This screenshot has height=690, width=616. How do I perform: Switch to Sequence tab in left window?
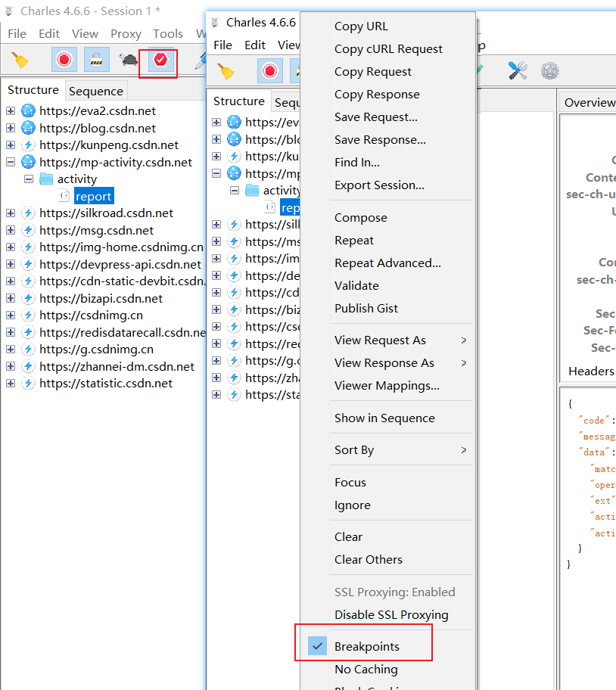click(96, 91)
